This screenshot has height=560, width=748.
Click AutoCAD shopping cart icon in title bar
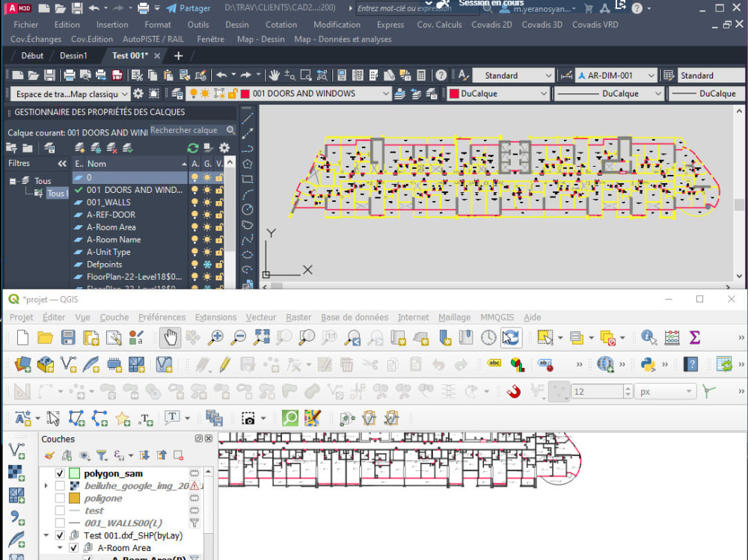pos(588,8)
